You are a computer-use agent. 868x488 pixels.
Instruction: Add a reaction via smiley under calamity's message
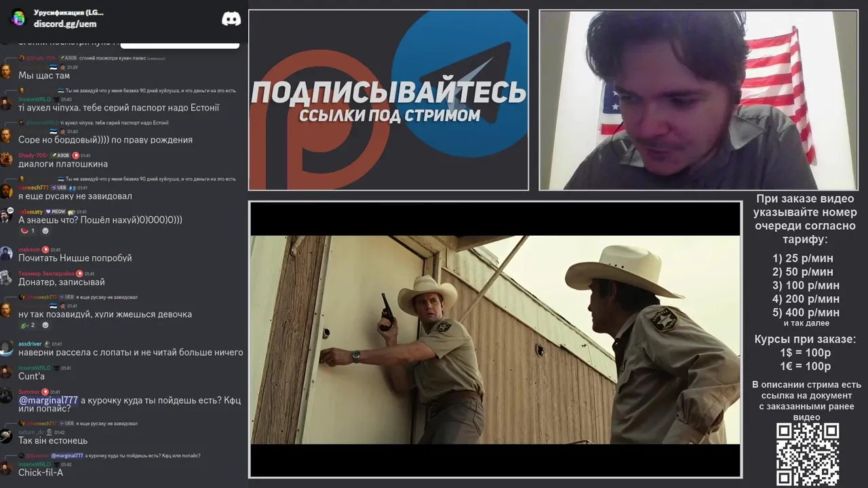45,230
